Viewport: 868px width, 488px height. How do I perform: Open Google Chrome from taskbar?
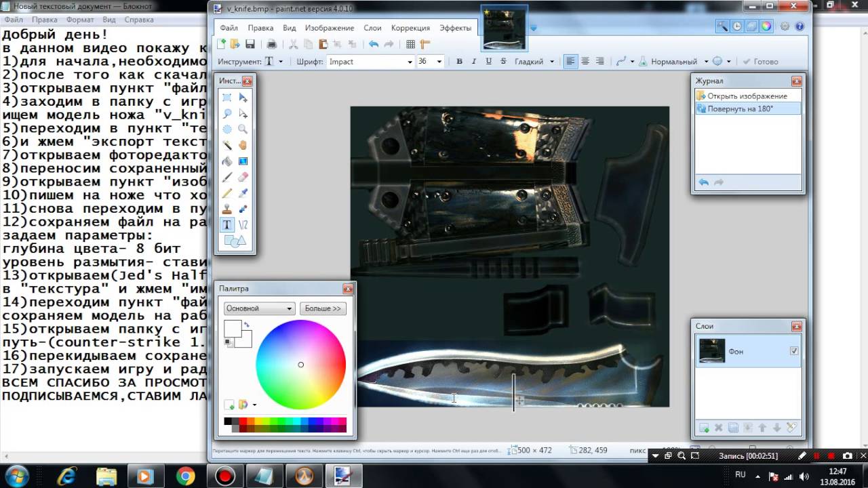click(x=185, y=476)
